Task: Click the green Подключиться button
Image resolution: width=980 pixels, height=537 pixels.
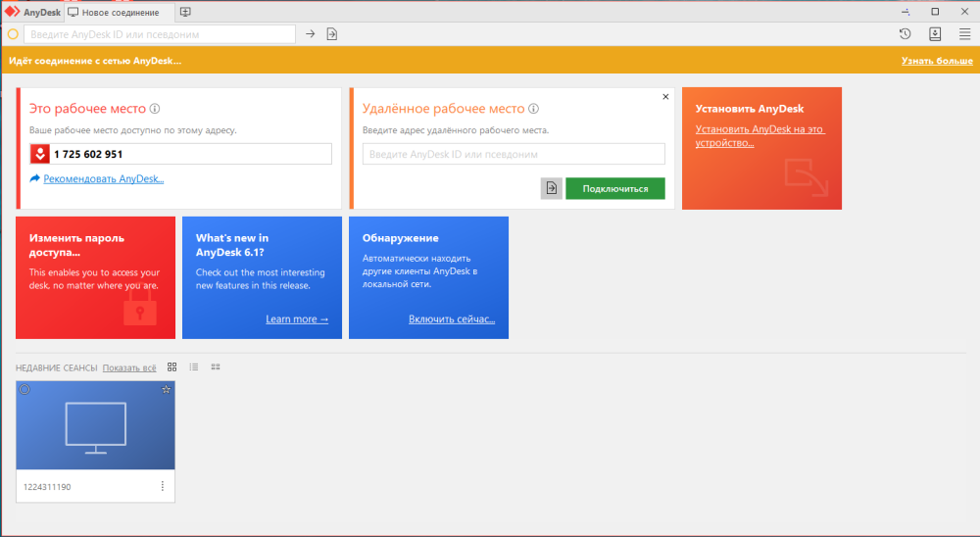Action: (615, 188)
